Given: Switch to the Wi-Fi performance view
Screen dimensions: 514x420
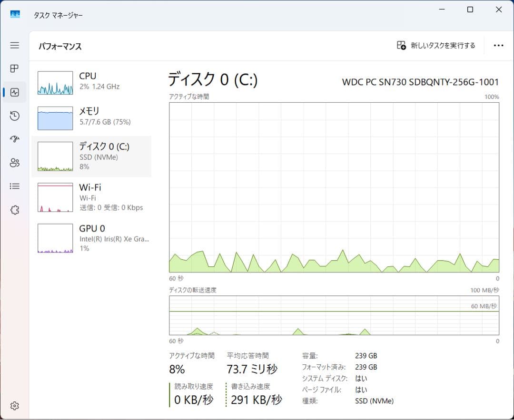Looking at the screenshot, I should tap(90, 197).
